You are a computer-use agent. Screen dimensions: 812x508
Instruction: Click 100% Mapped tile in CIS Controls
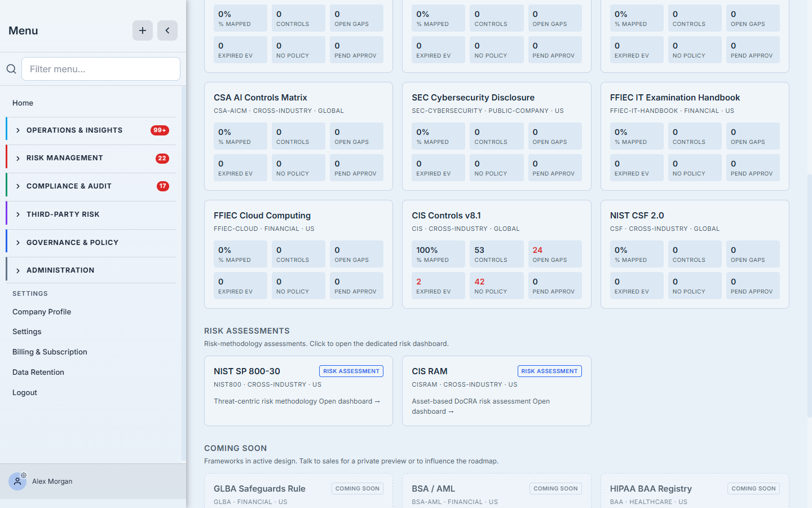438,254
